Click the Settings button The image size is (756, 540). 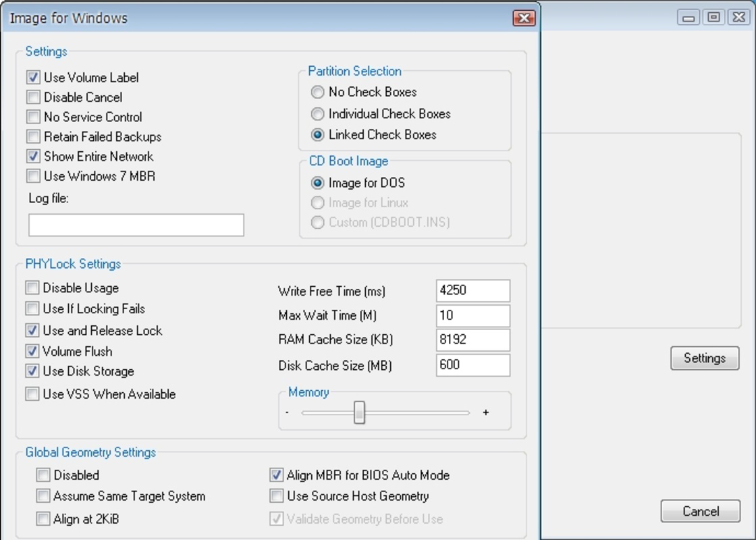click(x=705, y=358)
